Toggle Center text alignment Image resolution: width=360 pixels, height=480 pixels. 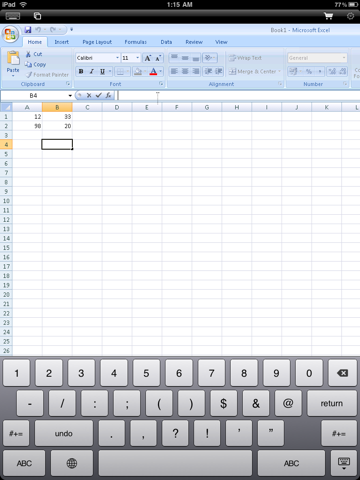185,71
